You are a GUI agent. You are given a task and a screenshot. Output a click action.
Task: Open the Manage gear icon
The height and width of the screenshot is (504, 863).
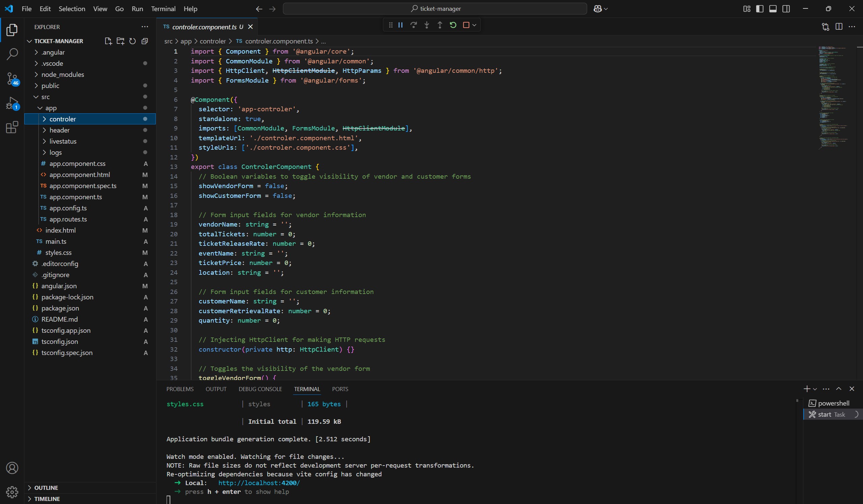[x=12, y=492]
